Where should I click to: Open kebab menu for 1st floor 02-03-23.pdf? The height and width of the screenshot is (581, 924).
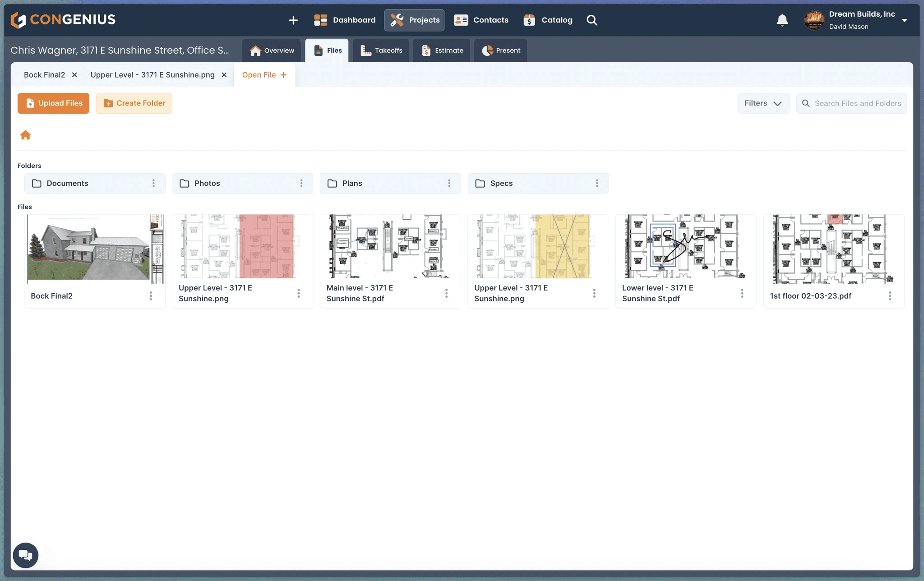[890, 296]
